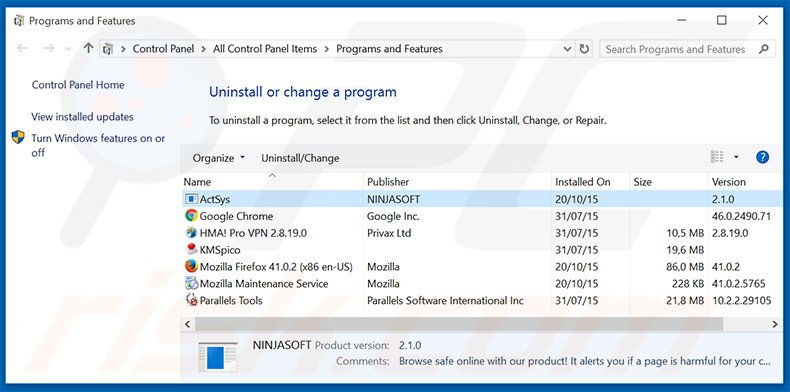Open the Organize dropdown menu
This screenshot has height=392, width=790.
(219, 158)
